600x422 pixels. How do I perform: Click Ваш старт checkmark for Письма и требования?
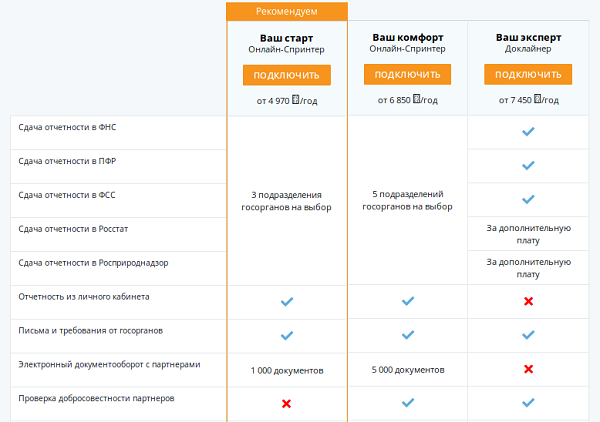pyautogui.click(x=286, y=335)
